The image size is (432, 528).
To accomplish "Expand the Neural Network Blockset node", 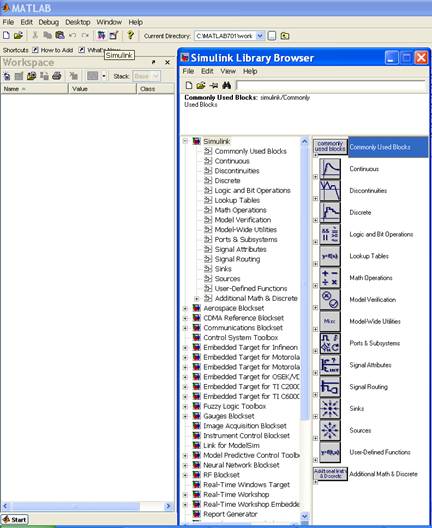I will (x=185, y=465).
